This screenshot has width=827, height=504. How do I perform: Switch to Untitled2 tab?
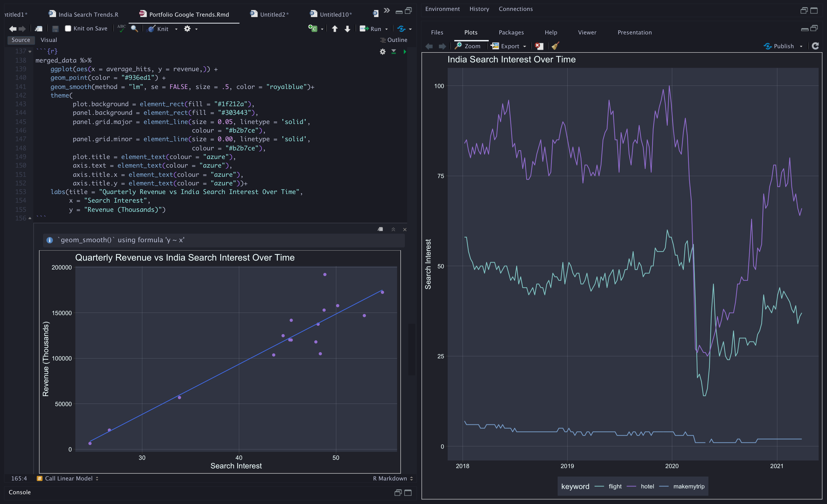[270, 14]
